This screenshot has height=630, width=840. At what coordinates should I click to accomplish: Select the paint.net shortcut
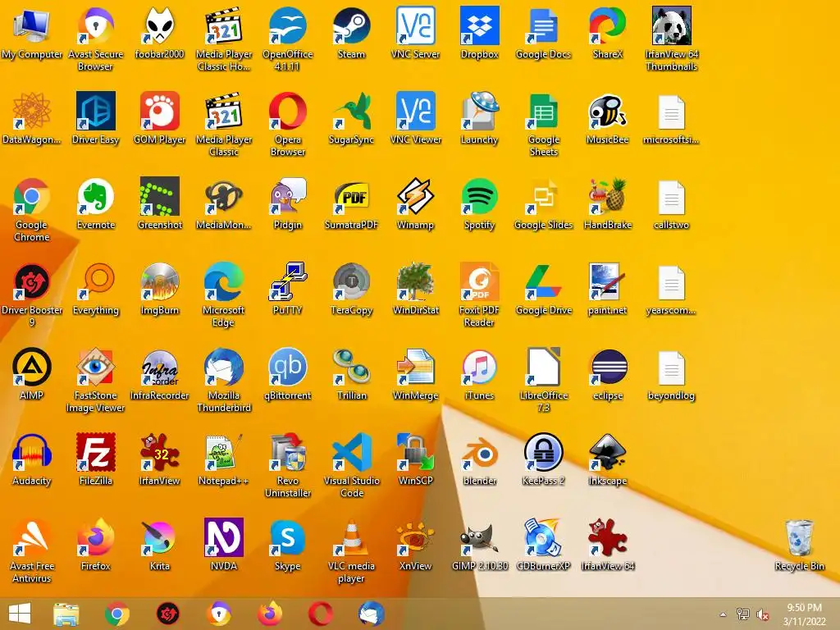(608, 282)
